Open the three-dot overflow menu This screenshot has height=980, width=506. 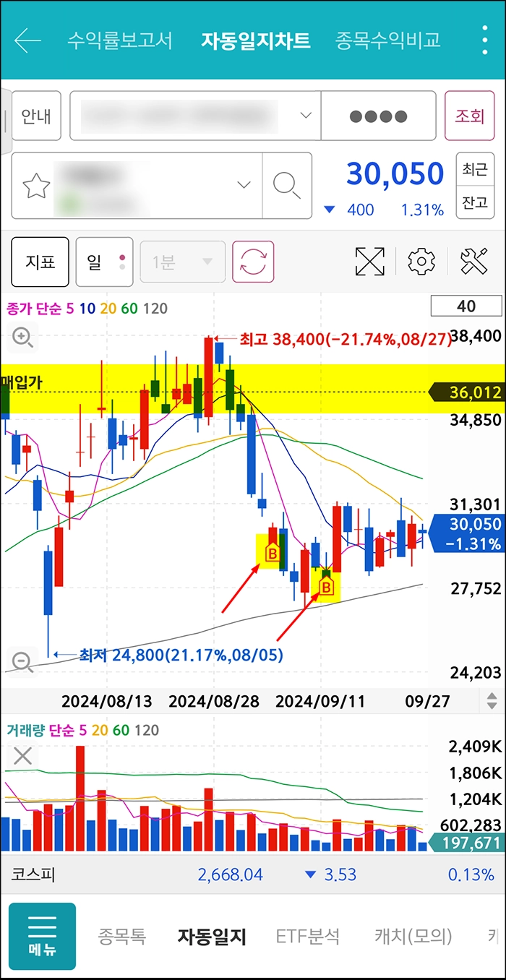pos(485,40)
